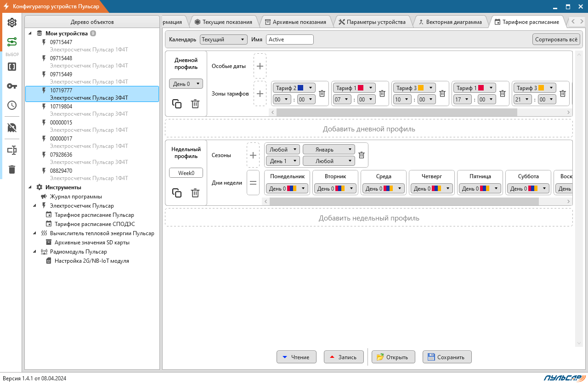Image resolution: width=588 pixels, height=384 pixels.
Task: Switch to Параметры устройства tab
Action: pyautogui.click(x=372, y=22)
